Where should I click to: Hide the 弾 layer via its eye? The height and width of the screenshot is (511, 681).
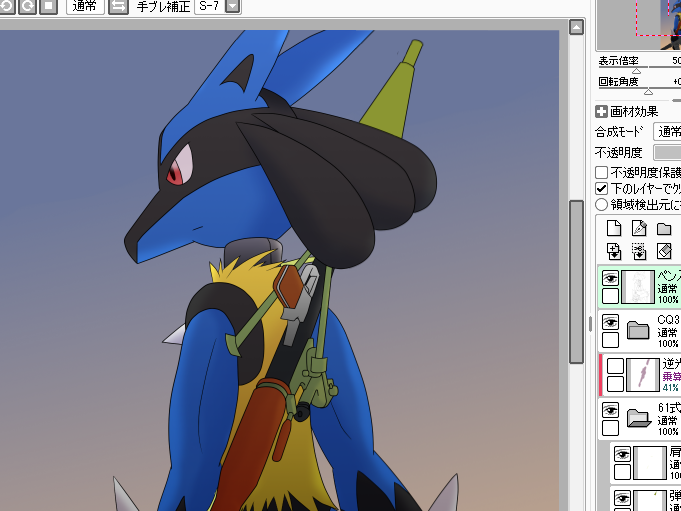tap(622, 498)
